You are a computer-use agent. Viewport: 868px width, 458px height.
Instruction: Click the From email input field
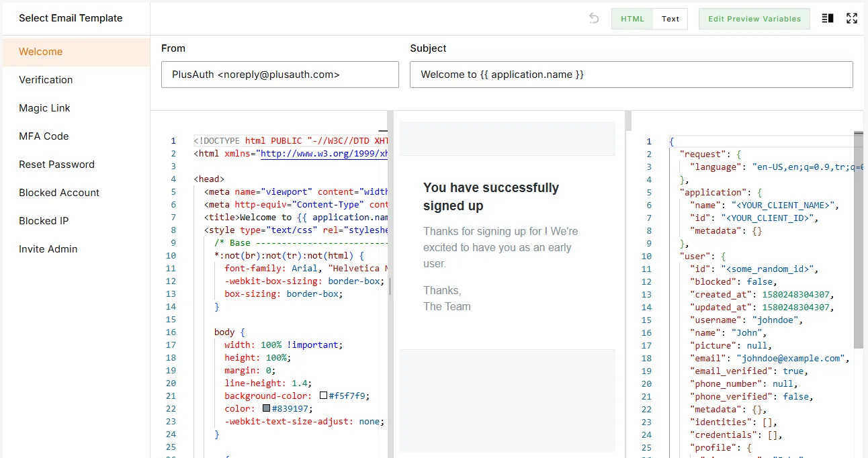(279, 75)
